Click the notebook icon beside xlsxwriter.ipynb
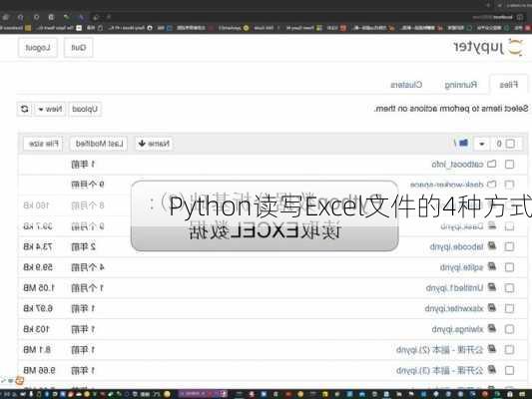Screen dimensions: 532x399 pos(492,308)
